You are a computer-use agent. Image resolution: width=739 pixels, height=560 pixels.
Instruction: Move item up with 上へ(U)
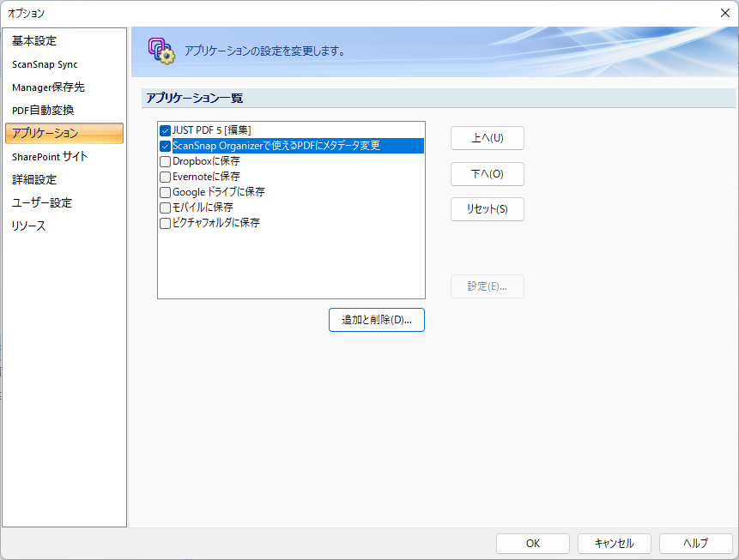(488, 138)
